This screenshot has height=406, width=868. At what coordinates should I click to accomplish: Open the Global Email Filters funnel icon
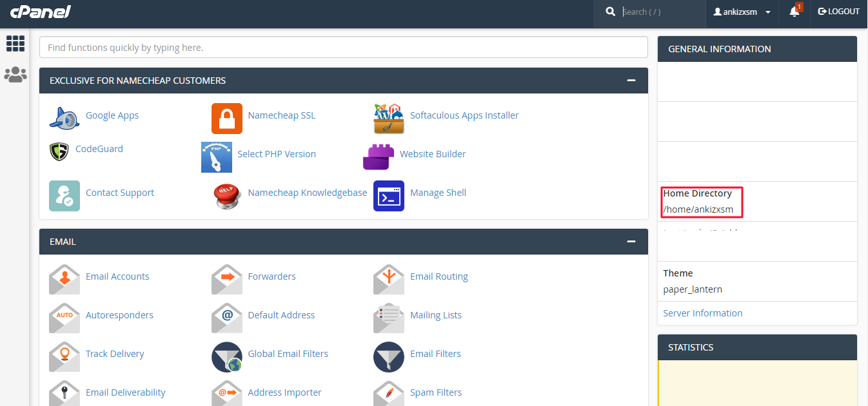227,357
